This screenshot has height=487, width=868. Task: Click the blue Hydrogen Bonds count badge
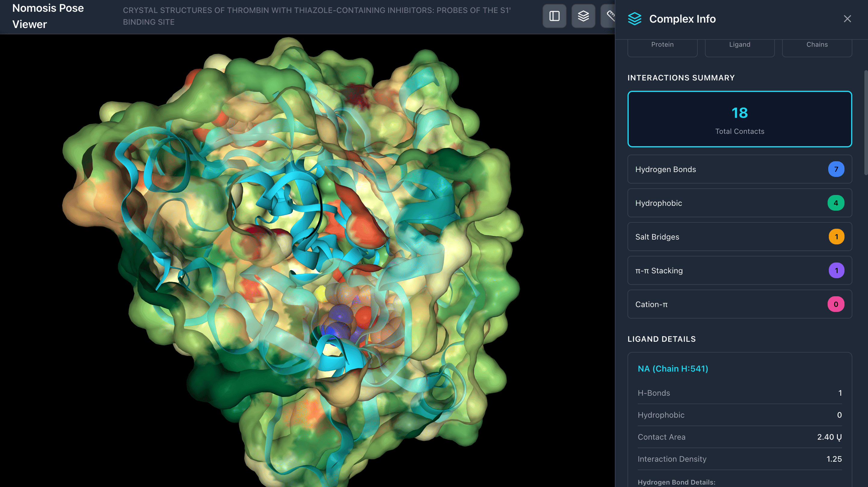pos(836,169)
